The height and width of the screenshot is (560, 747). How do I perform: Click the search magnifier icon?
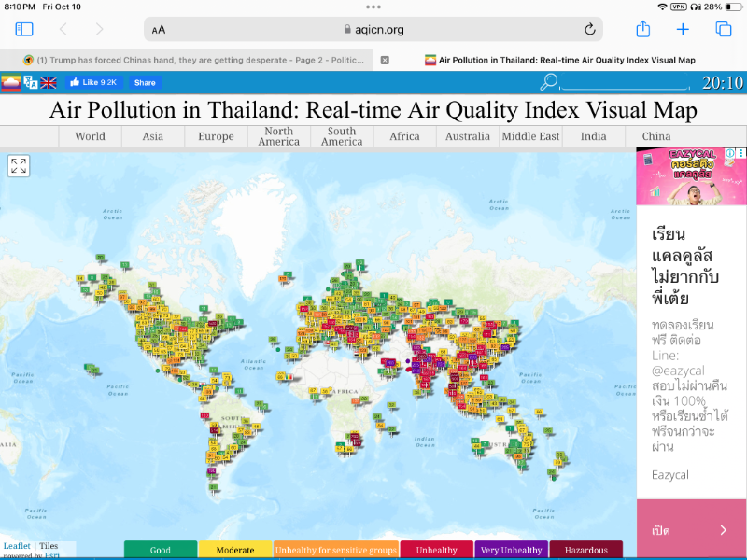pos(549,83)
